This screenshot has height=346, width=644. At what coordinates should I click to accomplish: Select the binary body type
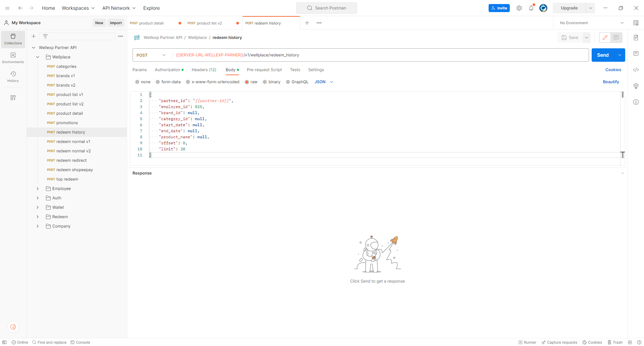265,82
